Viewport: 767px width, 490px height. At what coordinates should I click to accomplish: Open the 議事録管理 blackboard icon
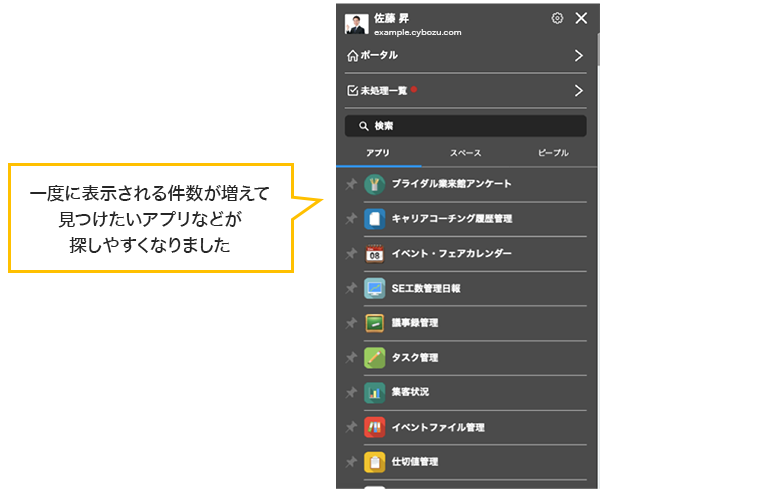(x=375, y=323)
